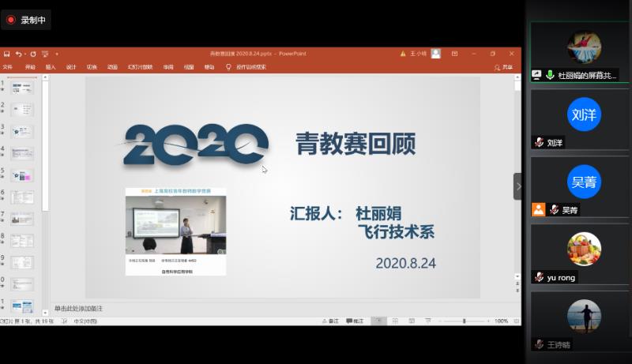Click the Undo arrow icon
The width and height of the screenshot is (632, 364).
point(17,54)
